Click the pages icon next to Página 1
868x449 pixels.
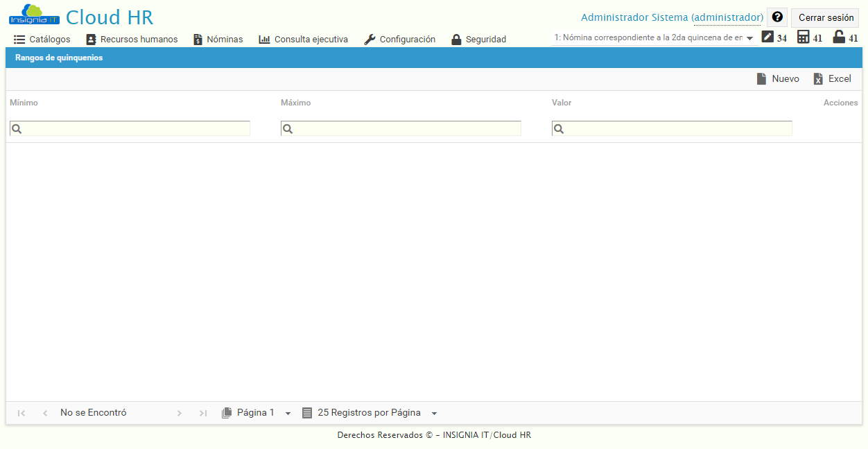point(227,412)
